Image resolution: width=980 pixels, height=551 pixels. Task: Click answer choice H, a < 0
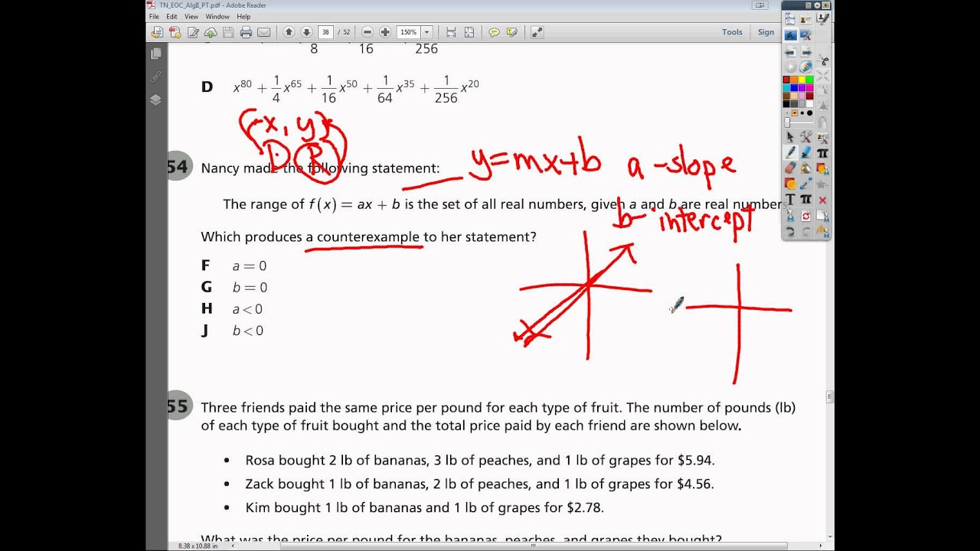(232, 309)
